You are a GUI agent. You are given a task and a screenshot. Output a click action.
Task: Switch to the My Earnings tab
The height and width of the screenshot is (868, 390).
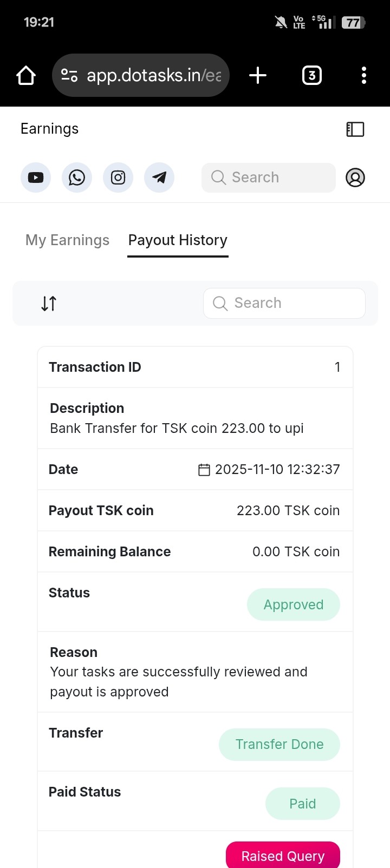(67, 240)
